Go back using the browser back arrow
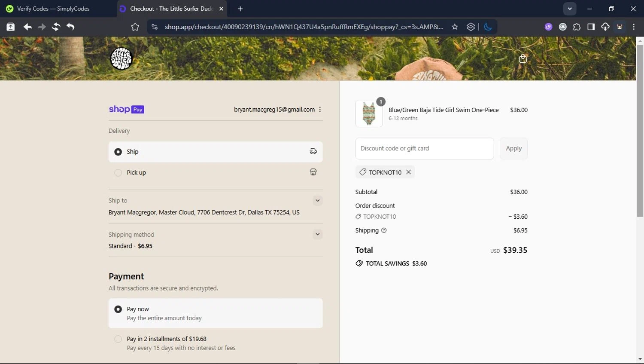This screenshot has height=364, width=644. point(27,27)
